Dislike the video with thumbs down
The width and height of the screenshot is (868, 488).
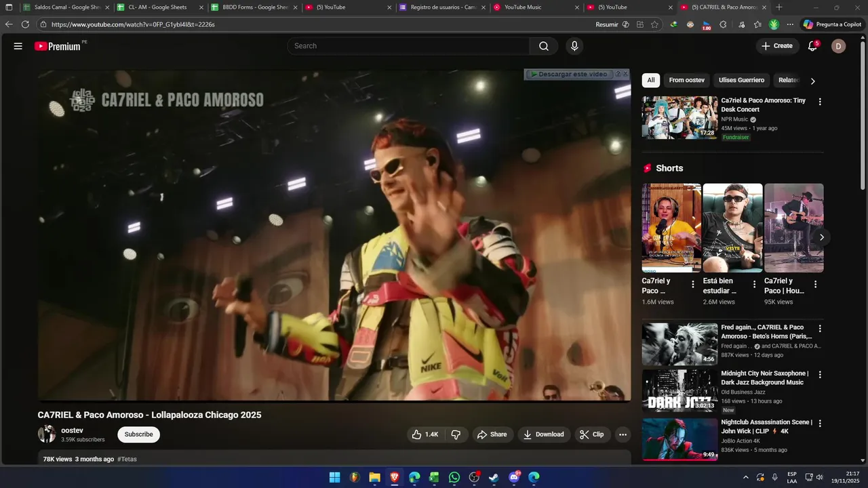[456, 434]
